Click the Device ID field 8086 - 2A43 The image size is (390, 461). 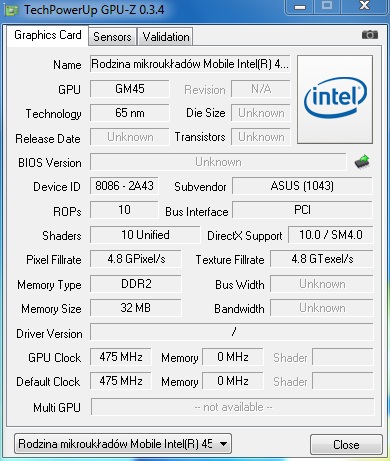pyautogui.click(x=124, y=186)
